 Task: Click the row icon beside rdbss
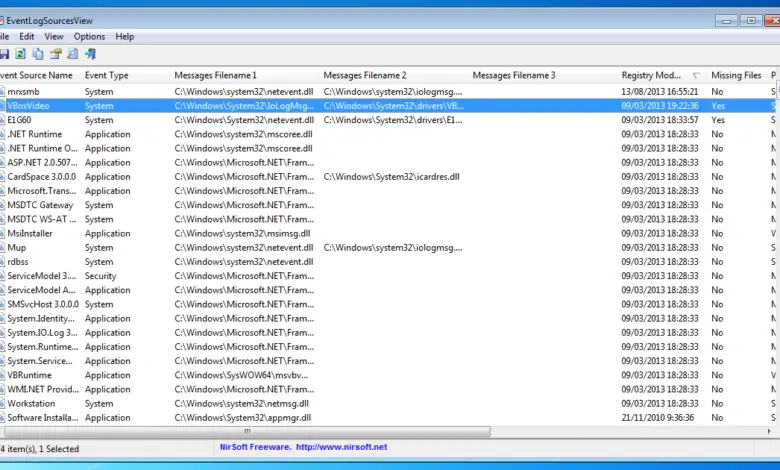(2, 262)
